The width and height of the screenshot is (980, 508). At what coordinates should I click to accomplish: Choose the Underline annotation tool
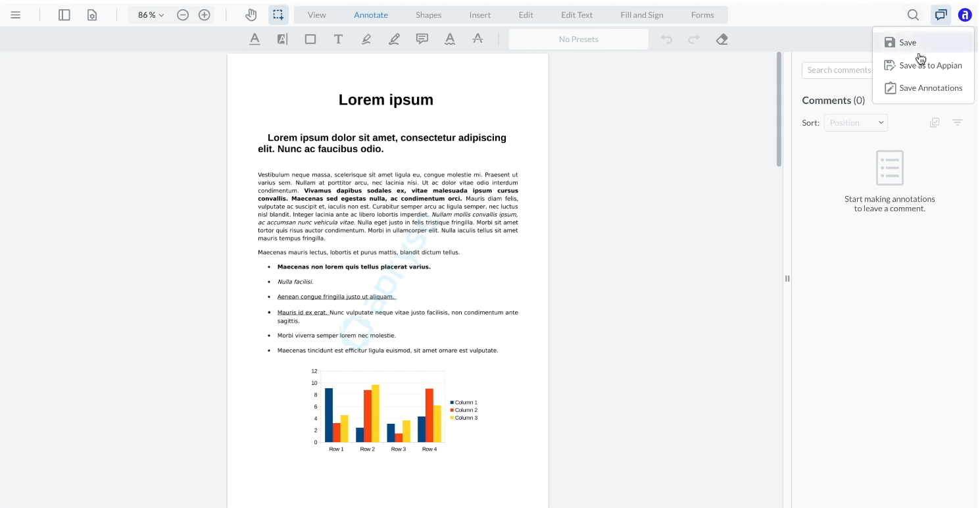[x=255, y=39]
